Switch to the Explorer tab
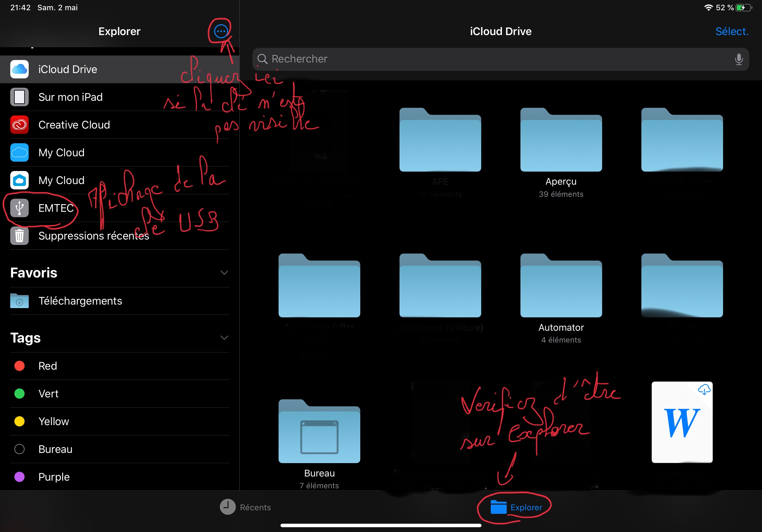Screen dimensions: 762x532 (x=516, y=507)
